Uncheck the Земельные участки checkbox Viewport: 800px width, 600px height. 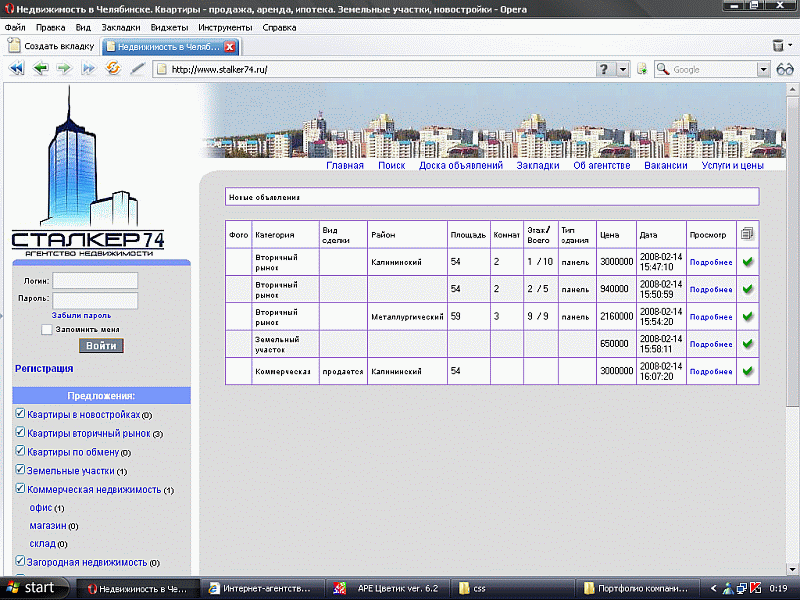pyautogui.click(x=21, y=470)
